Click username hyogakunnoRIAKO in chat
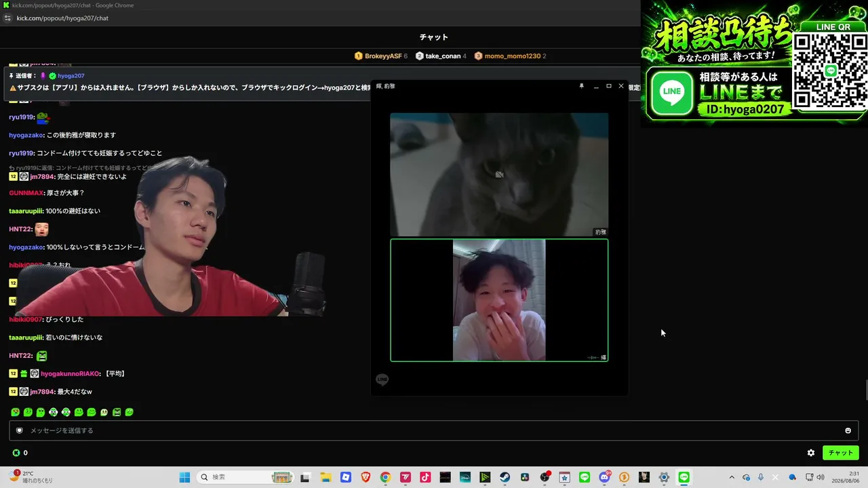 coord(70,373)
